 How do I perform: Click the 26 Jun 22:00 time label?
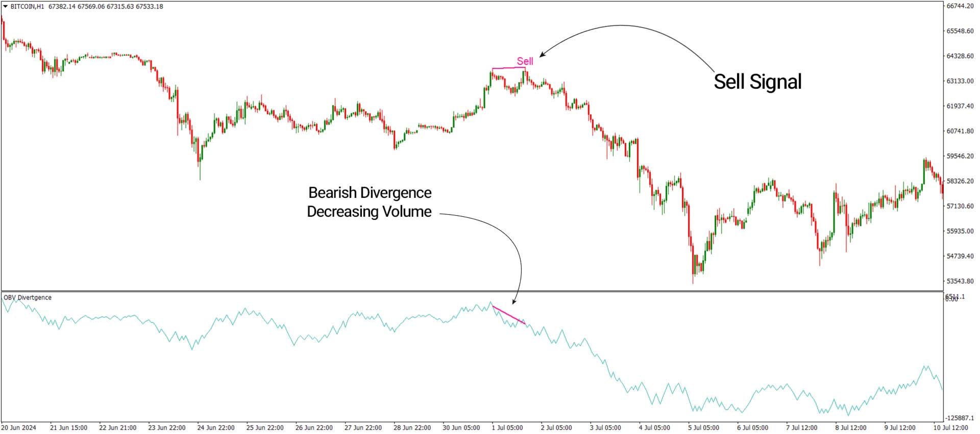[x=314, y=428]
